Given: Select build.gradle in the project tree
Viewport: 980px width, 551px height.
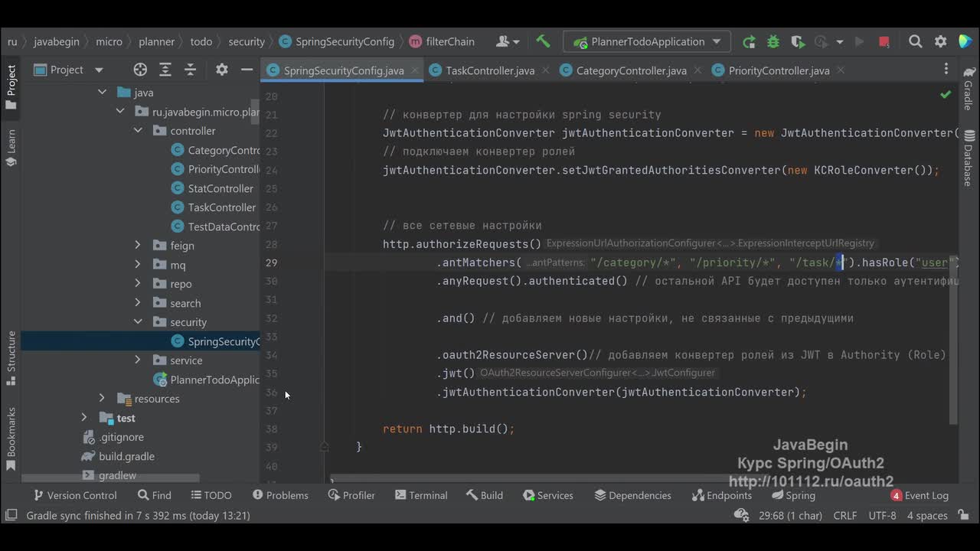Looking at the screenshot, I should [118, 456].
